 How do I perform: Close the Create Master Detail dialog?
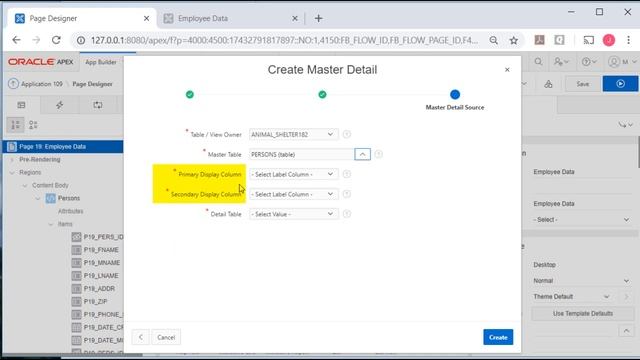click(x=507, y=70)
